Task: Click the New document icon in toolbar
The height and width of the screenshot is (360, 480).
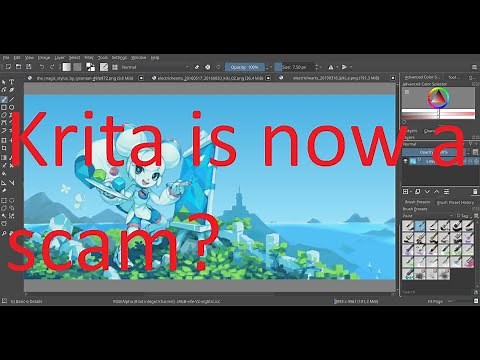Action: pos(8,67)
